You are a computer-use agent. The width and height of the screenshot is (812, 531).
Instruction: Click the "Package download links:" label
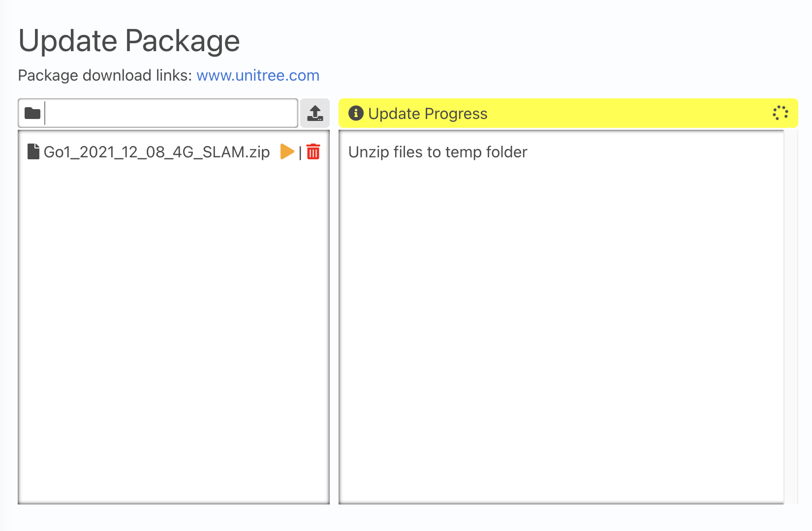tap(105, 75)
